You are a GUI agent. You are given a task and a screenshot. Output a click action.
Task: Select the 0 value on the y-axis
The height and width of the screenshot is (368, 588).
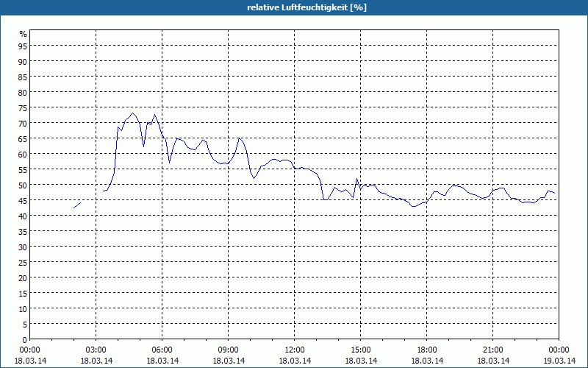click(x=25, y=340)
